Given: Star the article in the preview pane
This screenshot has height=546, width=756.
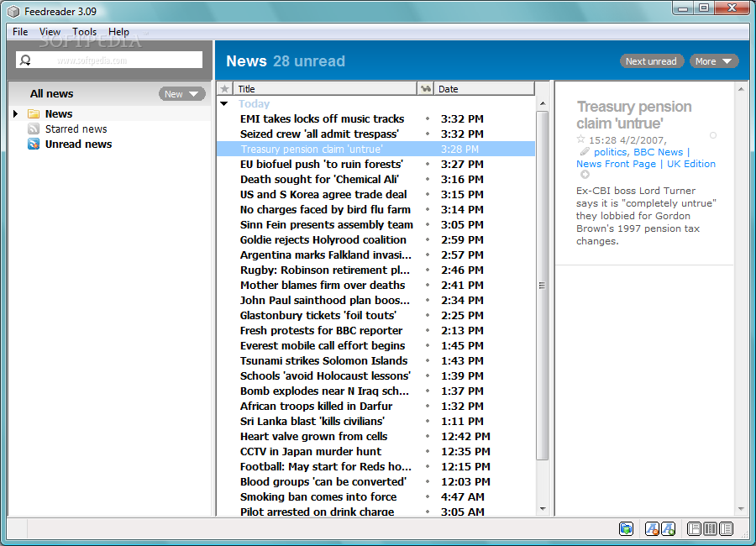Looking at the screenshot, I should point(581,139).
